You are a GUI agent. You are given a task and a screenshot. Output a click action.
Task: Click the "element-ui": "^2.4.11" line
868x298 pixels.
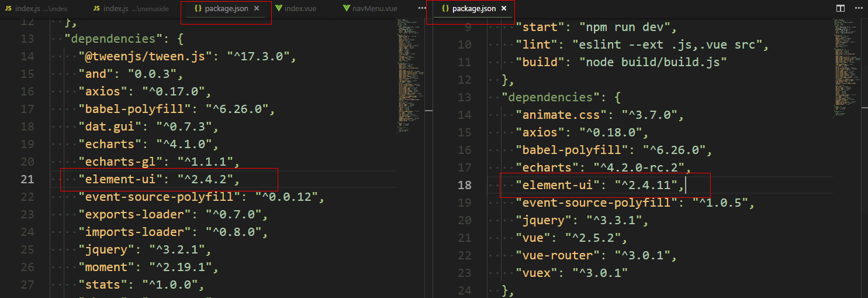600,185
